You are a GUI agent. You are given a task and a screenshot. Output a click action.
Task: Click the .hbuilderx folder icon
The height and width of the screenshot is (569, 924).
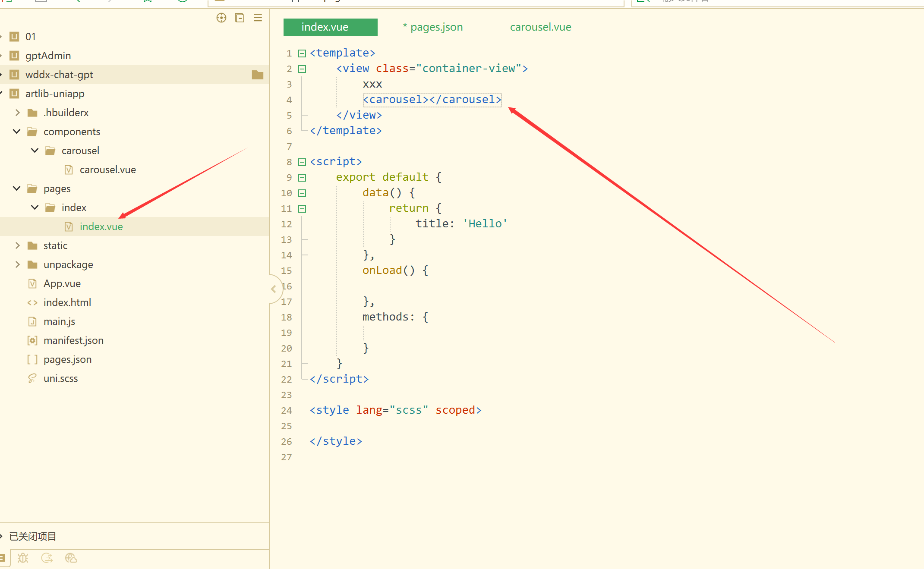coord(32,113)
